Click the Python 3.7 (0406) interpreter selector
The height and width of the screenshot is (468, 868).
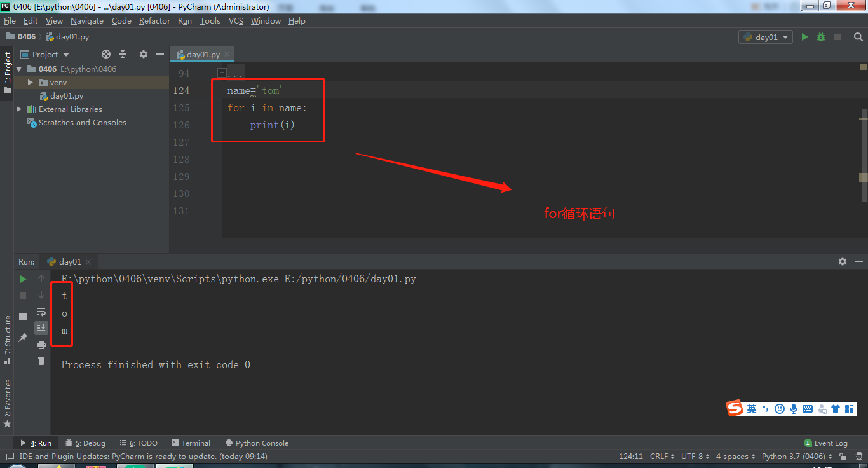tap(796, 457)
